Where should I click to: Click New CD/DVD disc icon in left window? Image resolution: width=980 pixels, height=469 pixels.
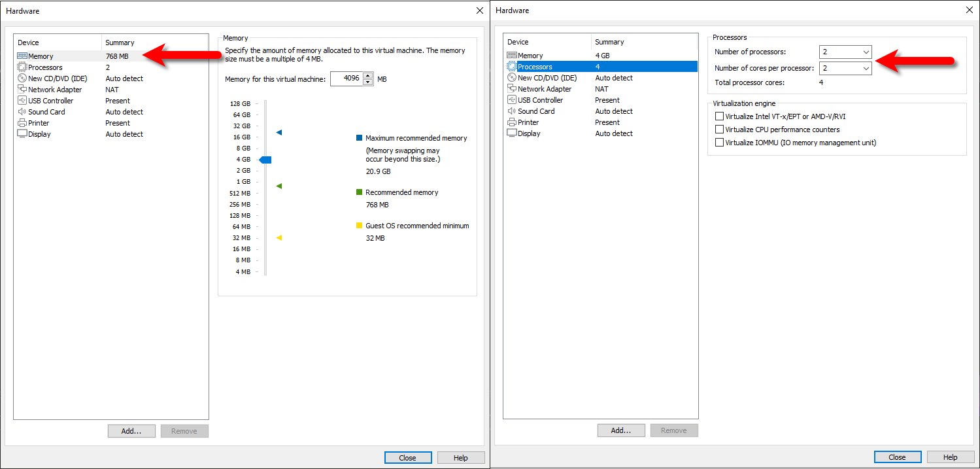[22, 78]
